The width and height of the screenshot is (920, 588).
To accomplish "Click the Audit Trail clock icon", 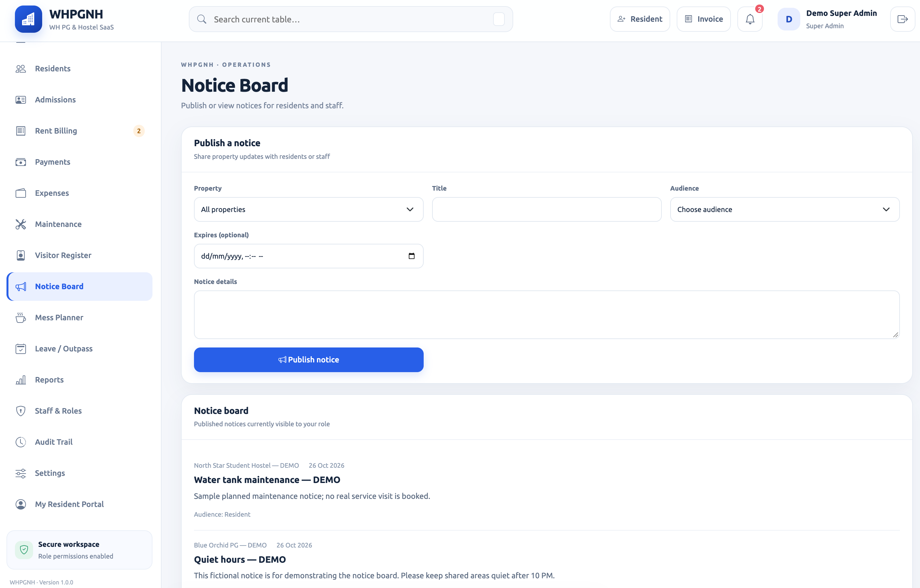I will [21, 442].
